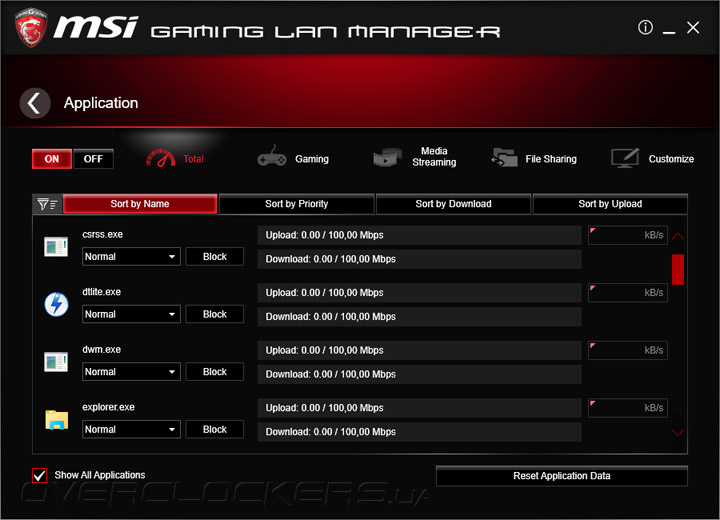Open priority dropdown for dtlite.exe

pos(131,314)
